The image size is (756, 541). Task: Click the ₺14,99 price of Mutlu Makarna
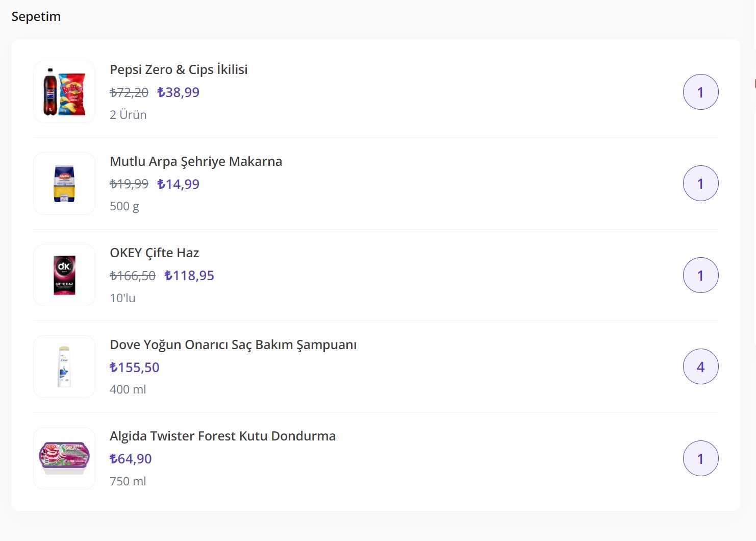coord(179,184)
